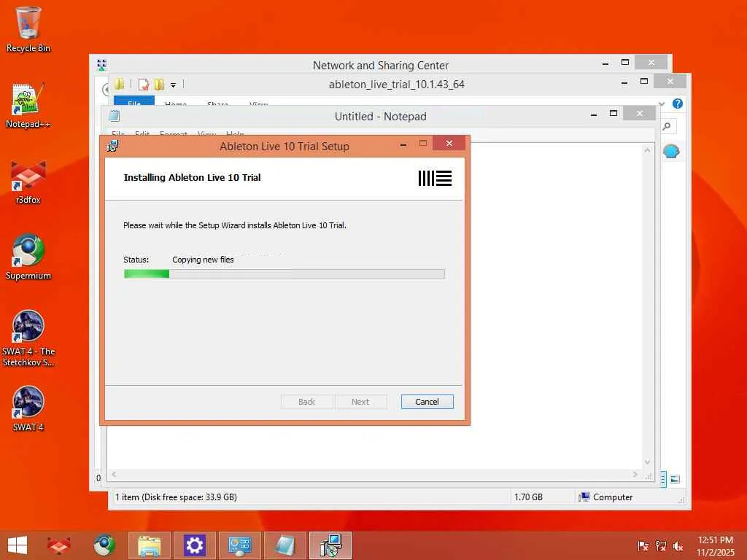This screenshot has height=560, width=747.
Task: Click the Network and Sharing Center title icon
Action: tap(101, 65)
